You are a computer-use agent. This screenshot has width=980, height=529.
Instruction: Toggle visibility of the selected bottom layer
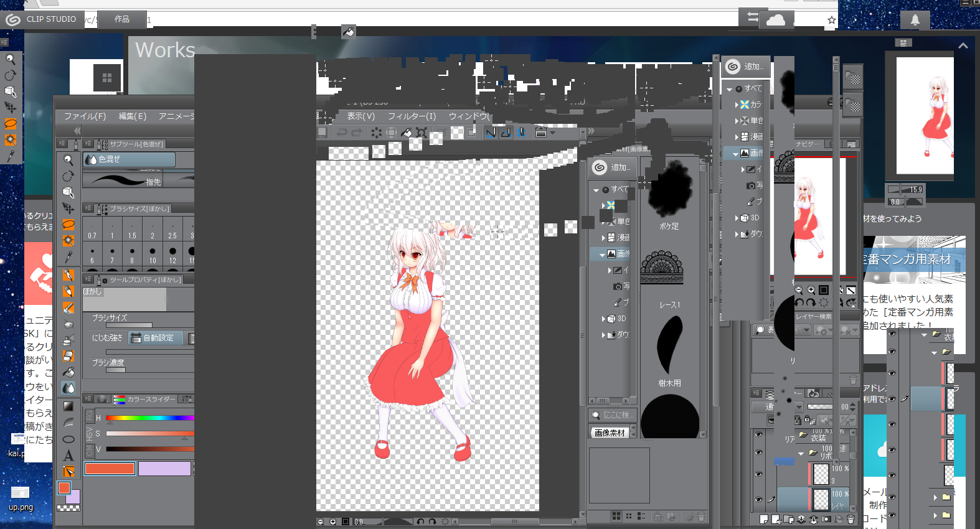pos(758,499)
